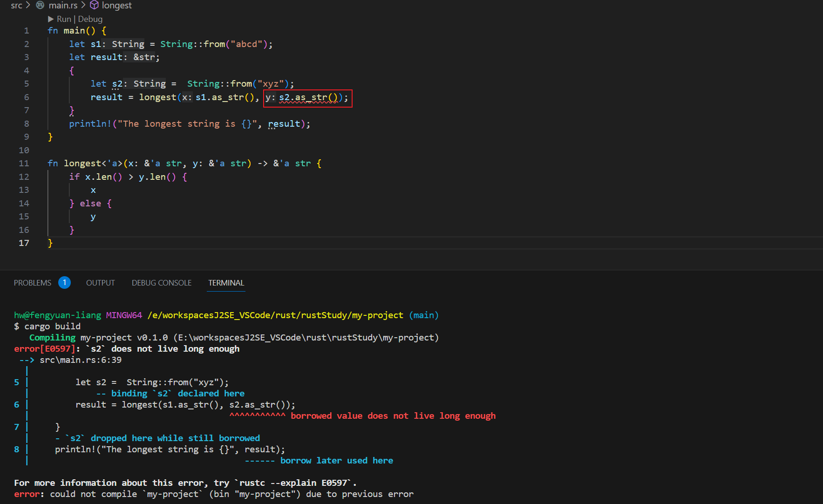Click 'String::from("xyz")' on line 5
The image size is (823, 504).
point(238,84)
